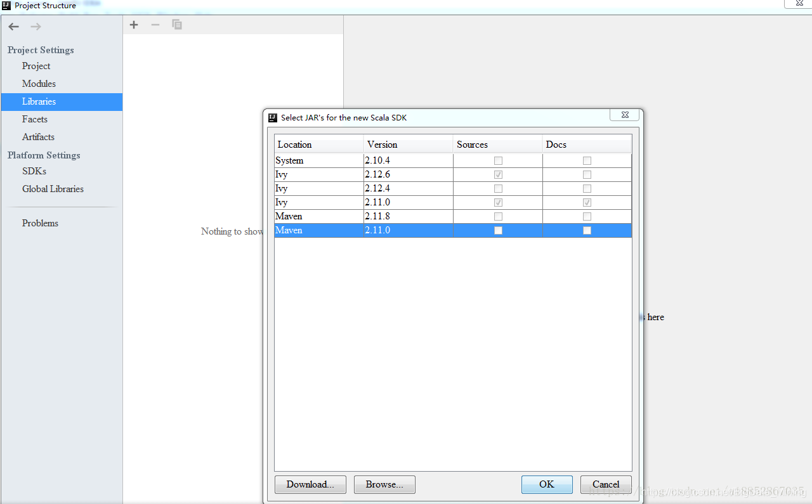Confirm selection with OK button
This screenshot has width=812, height=504.
(x=547, y=484)
